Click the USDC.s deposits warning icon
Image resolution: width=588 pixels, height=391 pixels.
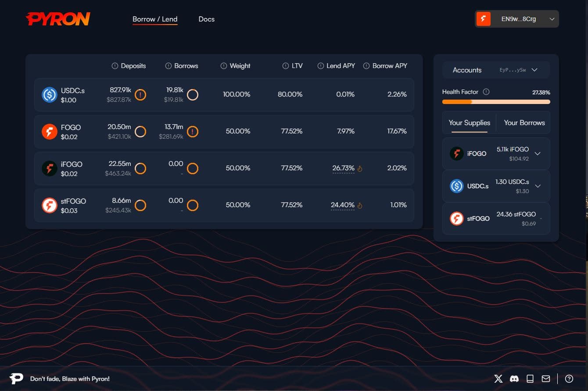coord(140,95)
